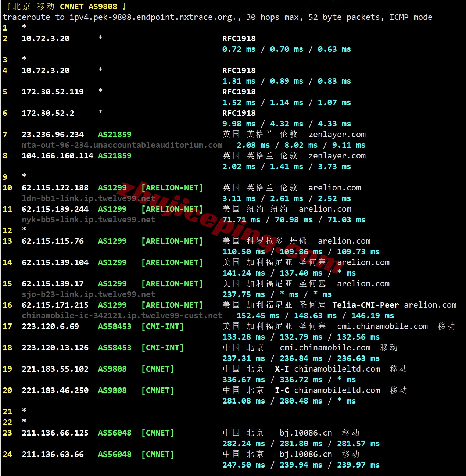Click IP address 172.30.52.119
The width and height of the screenshot is (466, 476).
tap(53, 92)
